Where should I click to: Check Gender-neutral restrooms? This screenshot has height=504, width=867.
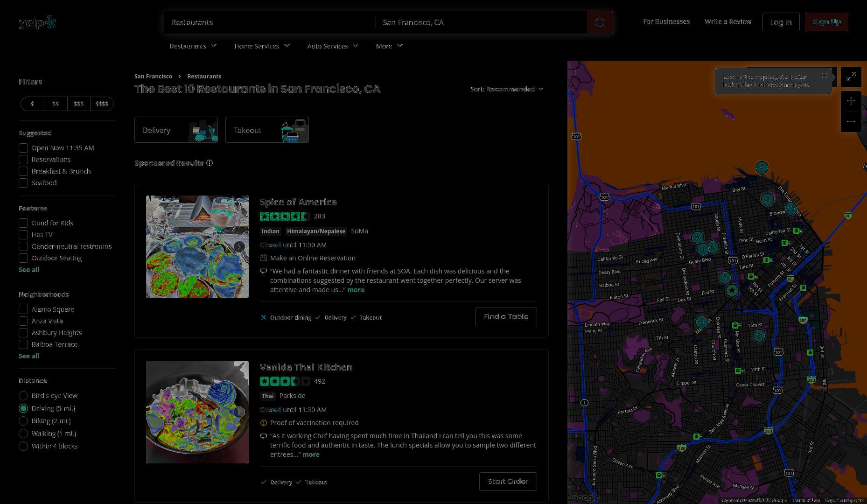coord(23,246)
